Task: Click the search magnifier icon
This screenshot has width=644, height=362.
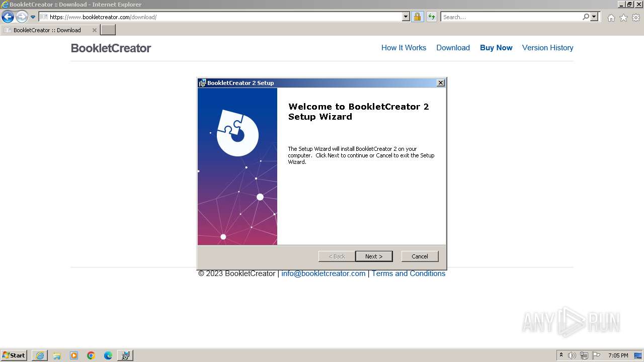Action: point(586,17)
